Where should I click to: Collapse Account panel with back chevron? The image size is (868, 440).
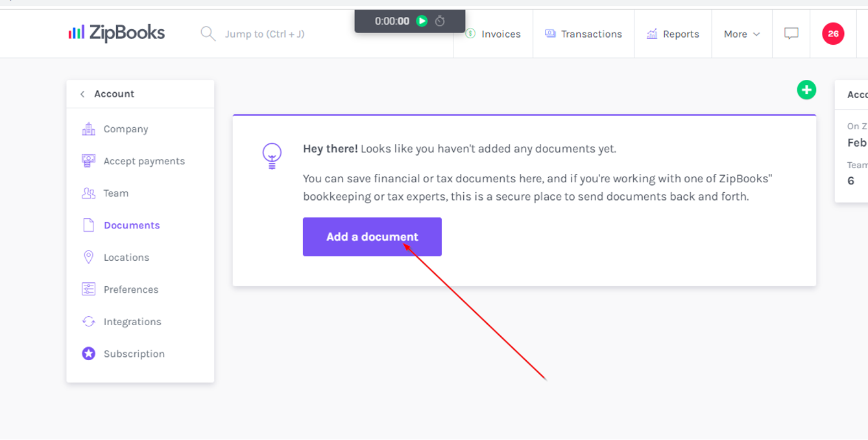[x=82, y=94]
